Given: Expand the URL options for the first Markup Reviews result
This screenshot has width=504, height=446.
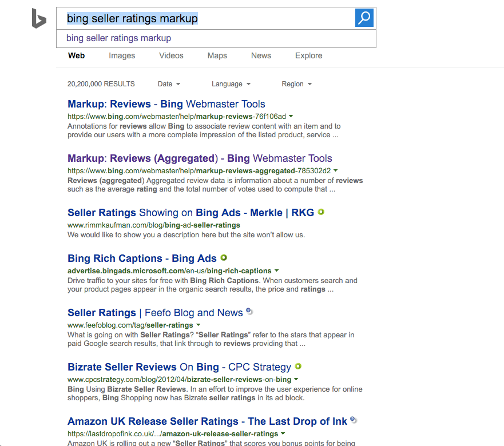Looking at the screenshot, I should click(x=290, y=116).
